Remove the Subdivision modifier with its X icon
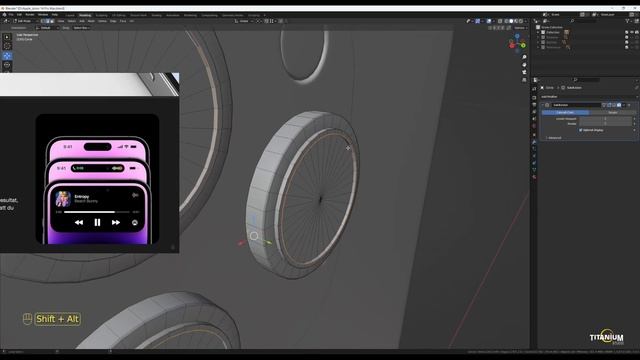640x360 pixels. tap(629, 105)
